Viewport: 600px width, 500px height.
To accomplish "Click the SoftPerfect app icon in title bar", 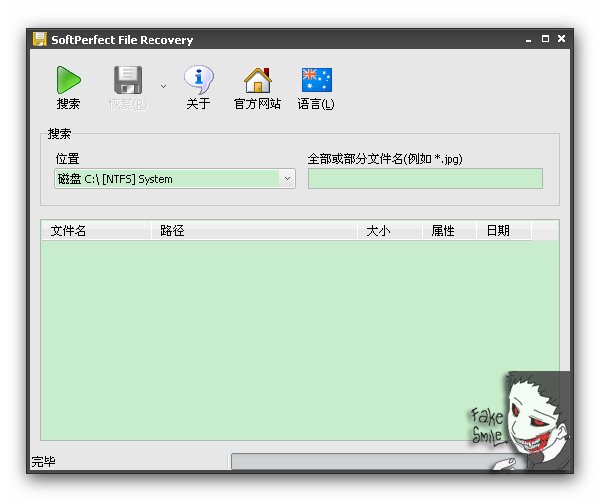I will [39, 39].
